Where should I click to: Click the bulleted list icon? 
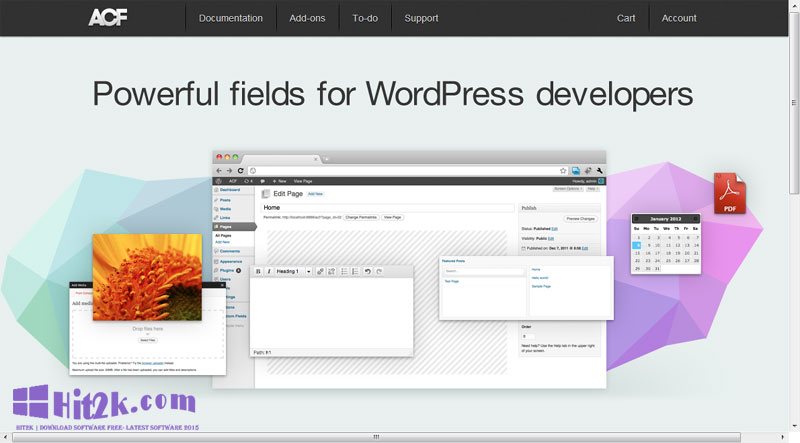click(344, 272)
